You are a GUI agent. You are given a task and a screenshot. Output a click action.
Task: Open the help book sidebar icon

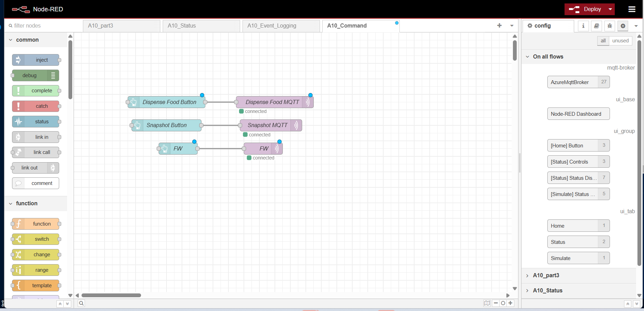[x=597, y=26]
